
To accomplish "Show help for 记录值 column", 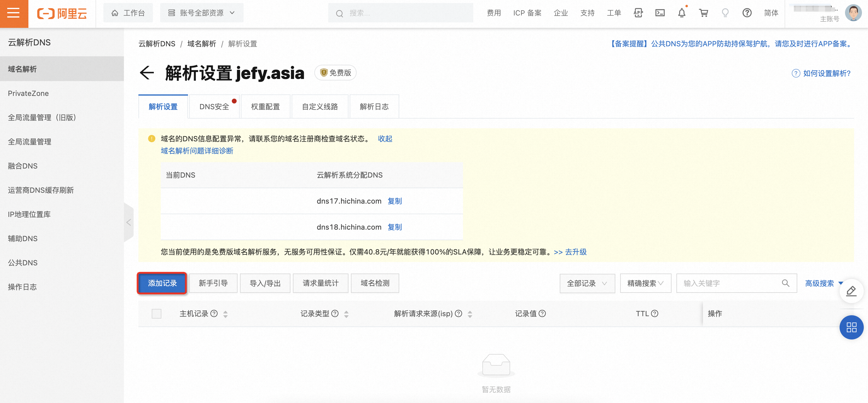I will (542, 314).
